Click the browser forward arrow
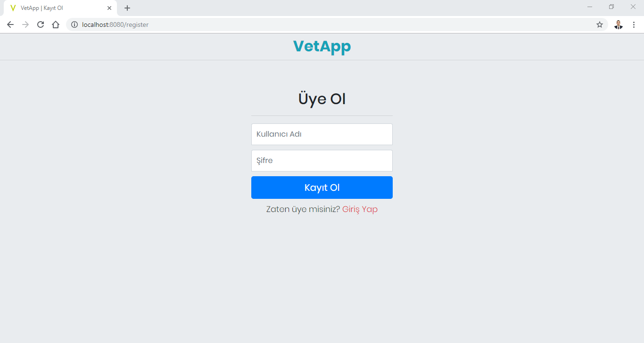The image size is (644, 343). click(x=25, y=24)
